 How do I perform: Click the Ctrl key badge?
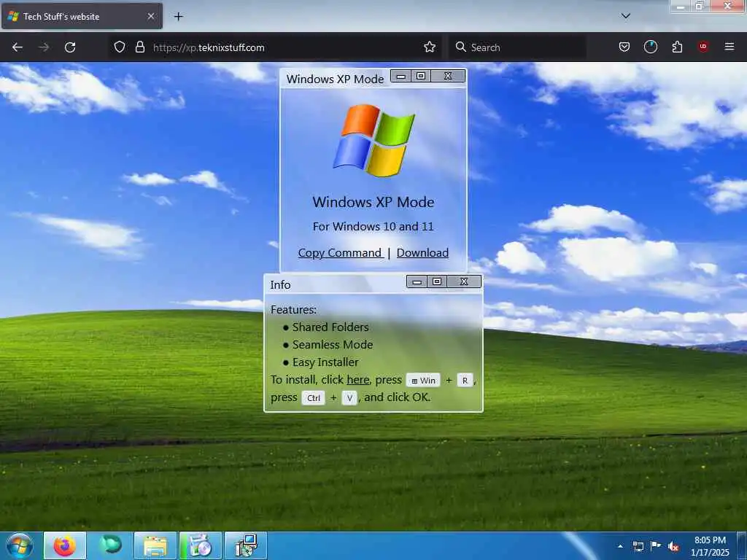pos(314,398)
